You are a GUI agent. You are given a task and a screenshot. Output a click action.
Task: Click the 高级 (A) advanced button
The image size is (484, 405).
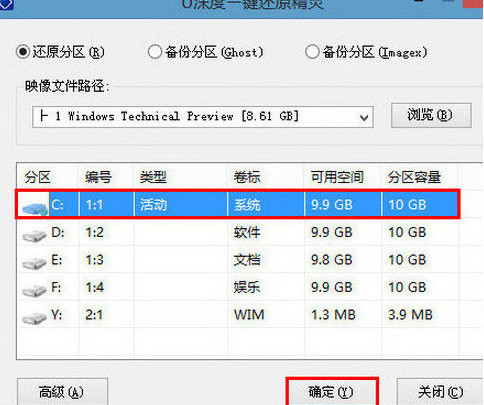click(62, 392)
